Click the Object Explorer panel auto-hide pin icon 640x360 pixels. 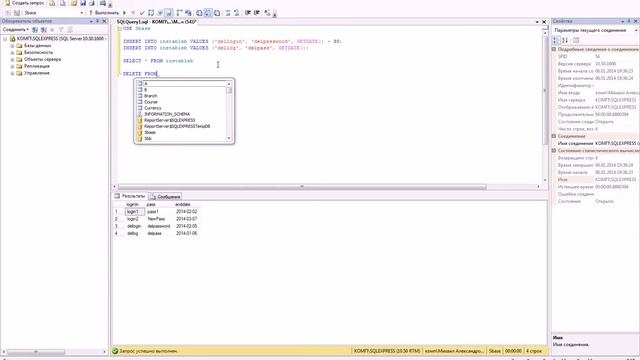point(98,21)
